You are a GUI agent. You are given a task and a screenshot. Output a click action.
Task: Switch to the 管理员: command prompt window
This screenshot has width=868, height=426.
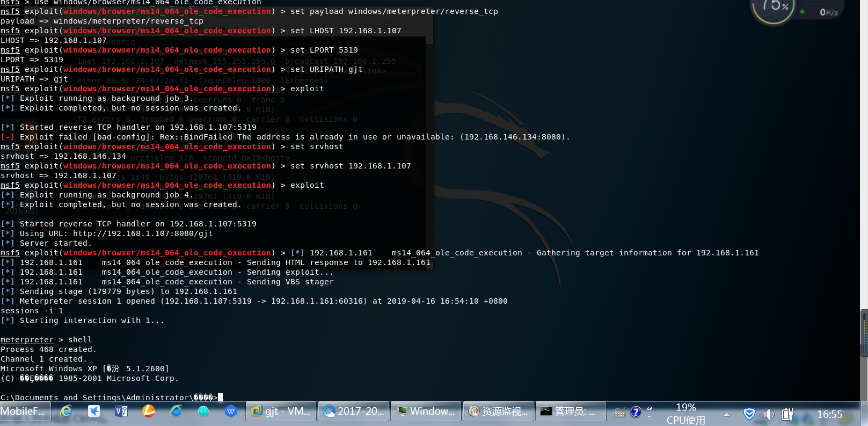click(571, 412)
